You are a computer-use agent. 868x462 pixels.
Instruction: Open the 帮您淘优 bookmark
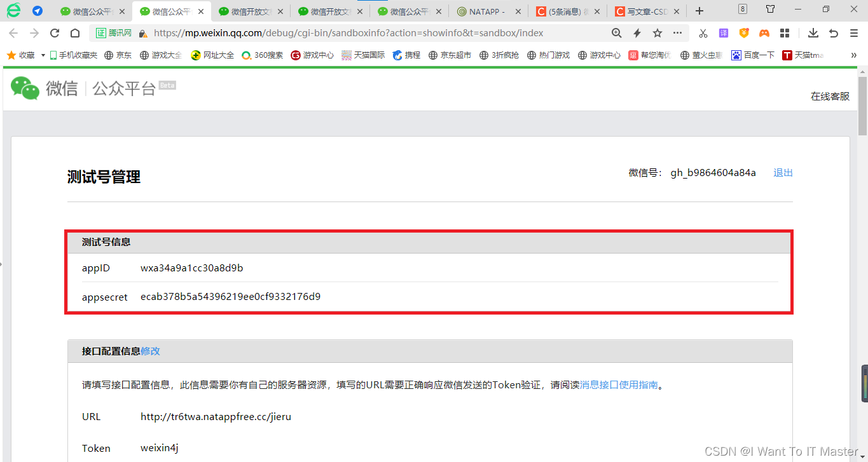pyautogui.click(x=650, y=55)
